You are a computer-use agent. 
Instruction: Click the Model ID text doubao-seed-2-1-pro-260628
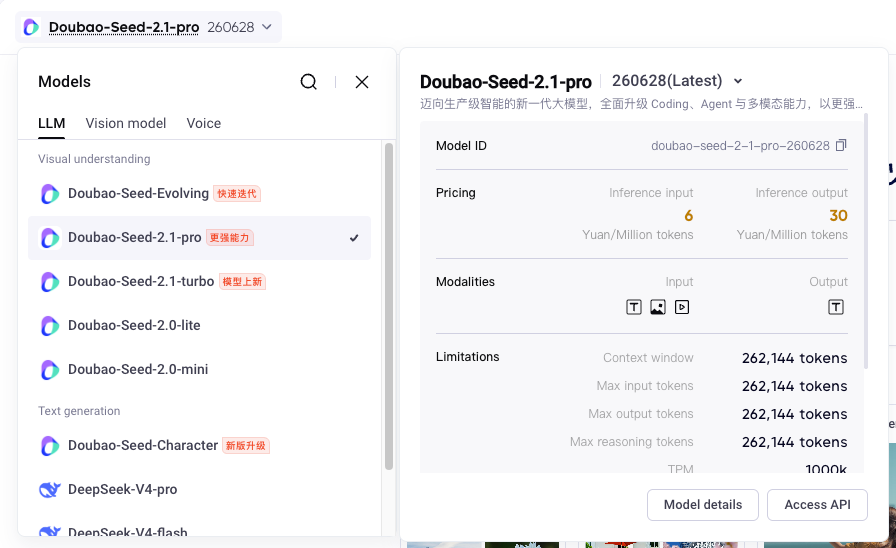740,146
